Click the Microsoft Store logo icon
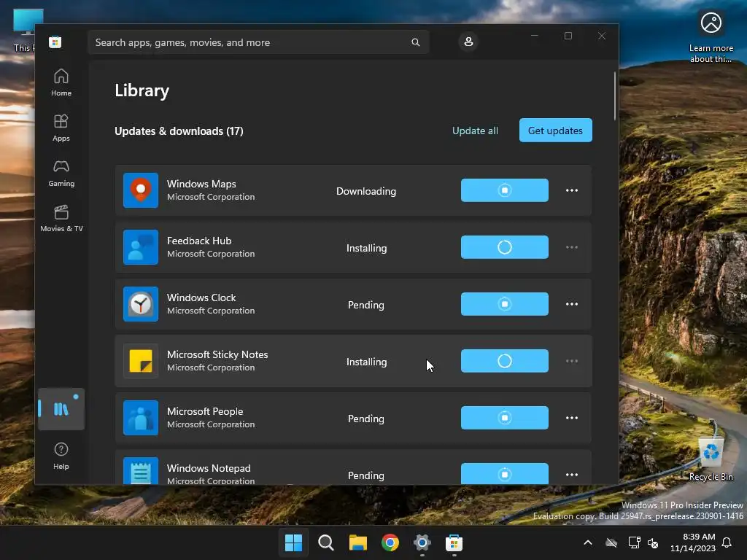747x560 pixels. tap(55, 42)
